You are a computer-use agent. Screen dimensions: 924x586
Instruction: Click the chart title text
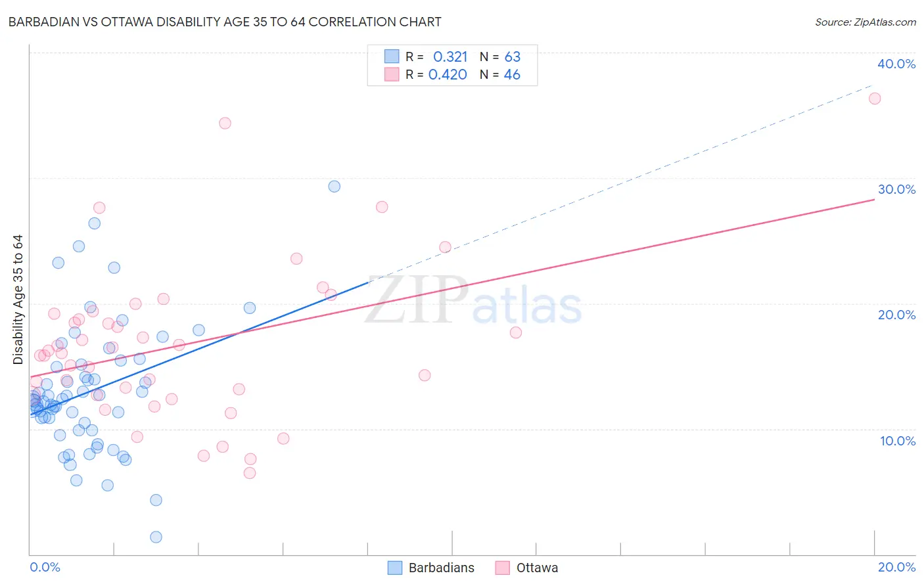[x=225, y=22]
